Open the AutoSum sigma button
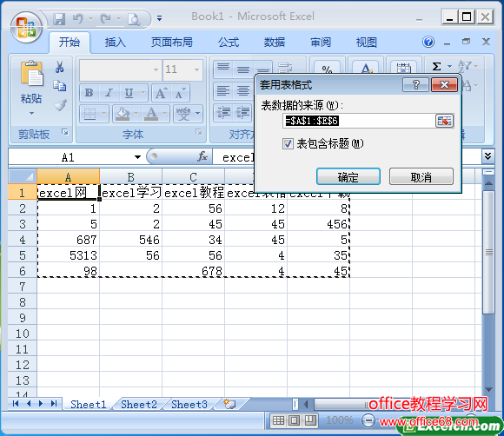This screenshot has width=504, height=436. (436, 67)
